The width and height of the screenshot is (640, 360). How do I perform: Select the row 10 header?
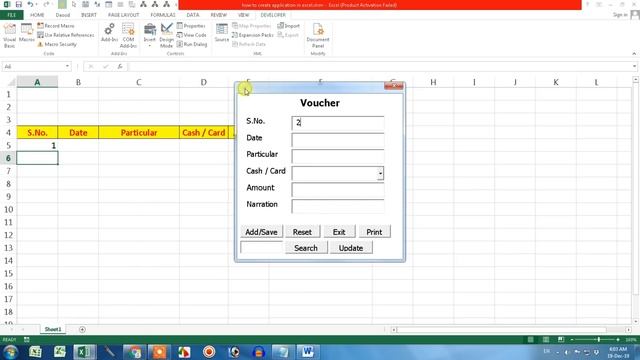point(8,209)
